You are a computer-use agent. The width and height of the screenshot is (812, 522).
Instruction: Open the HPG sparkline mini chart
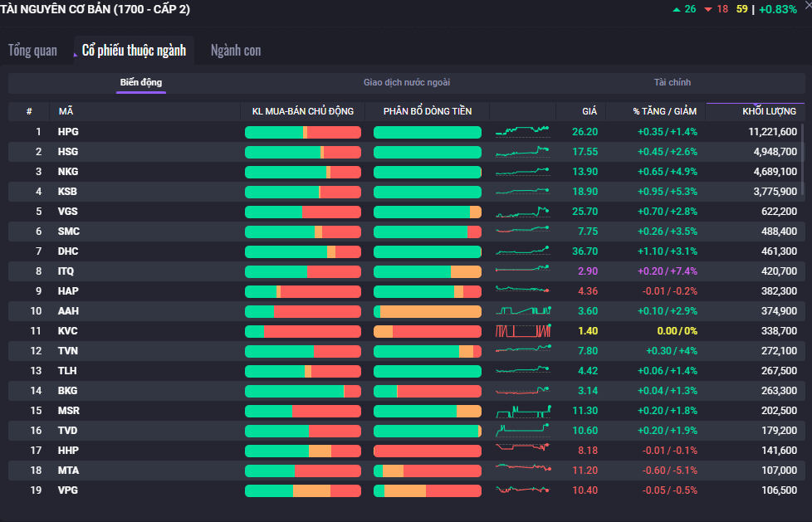click(x=522, y=131)
